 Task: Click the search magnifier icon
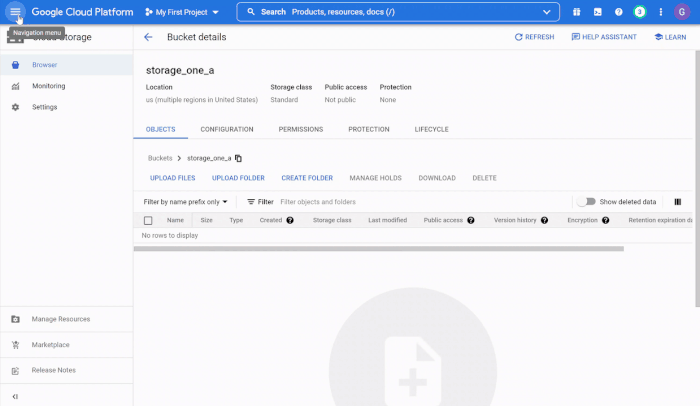251,12
